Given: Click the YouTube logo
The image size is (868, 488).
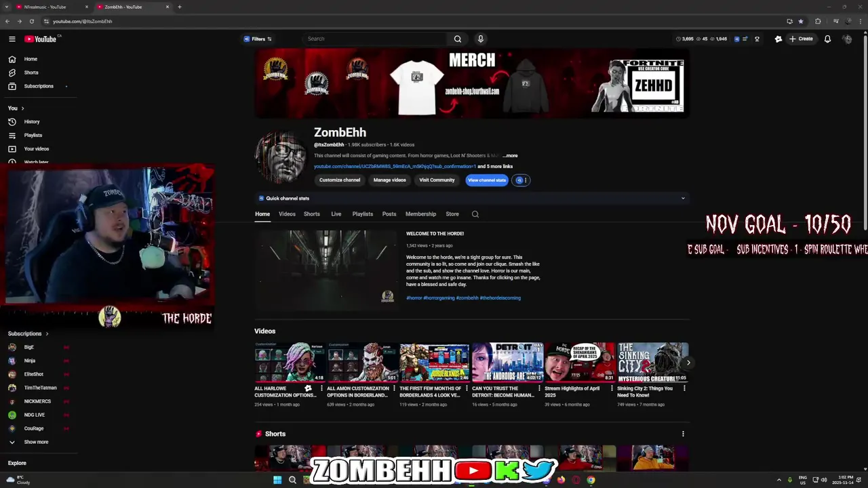Looking at the screenshot, I should (x=41, y=39).
